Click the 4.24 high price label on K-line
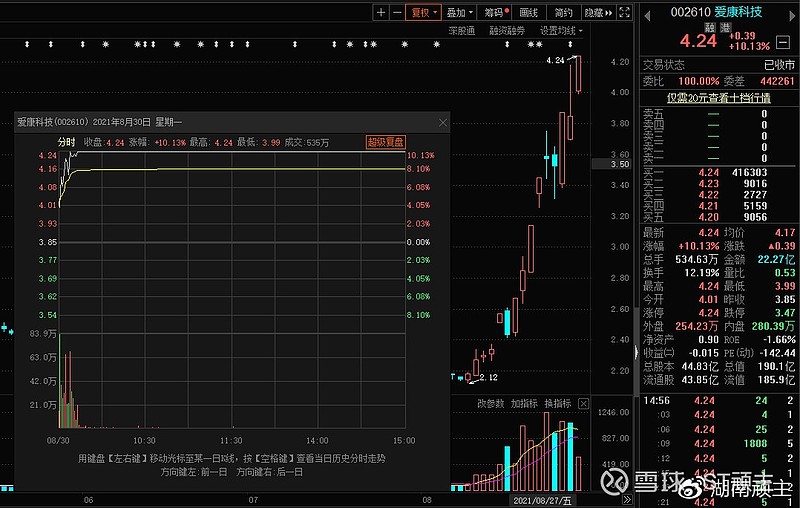800x508 pixels. [555, 60]
